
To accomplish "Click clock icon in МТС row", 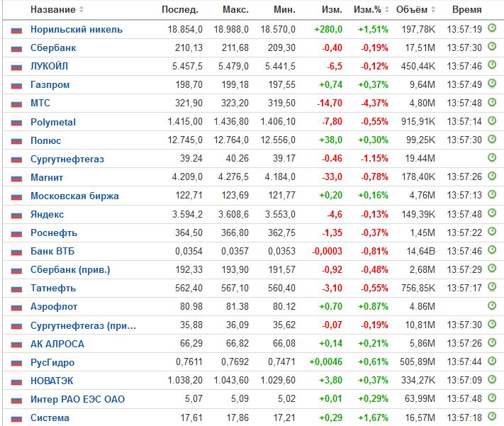I will click(x=492, y=102).
